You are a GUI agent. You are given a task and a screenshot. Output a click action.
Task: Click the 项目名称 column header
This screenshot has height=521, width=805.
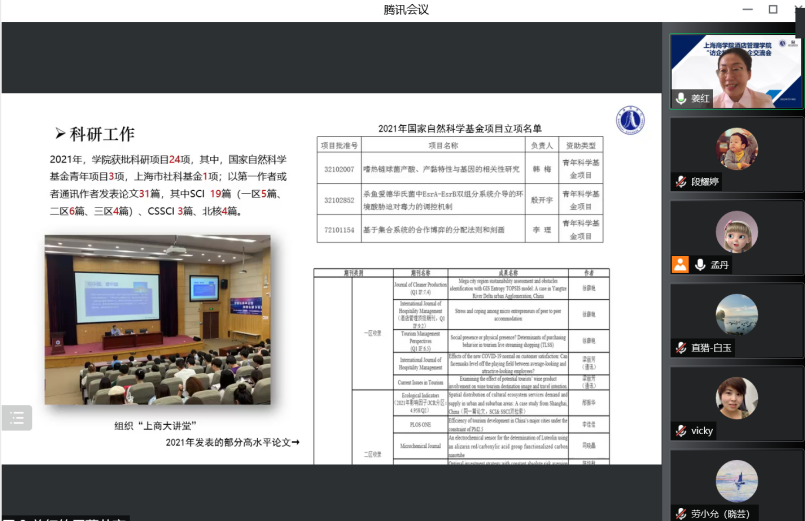coord(444,146)
